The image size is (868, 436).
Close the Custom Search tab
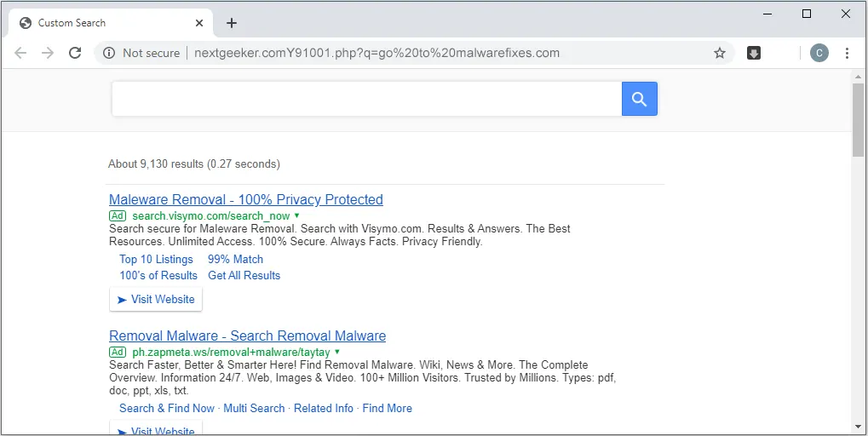point(199,23)
